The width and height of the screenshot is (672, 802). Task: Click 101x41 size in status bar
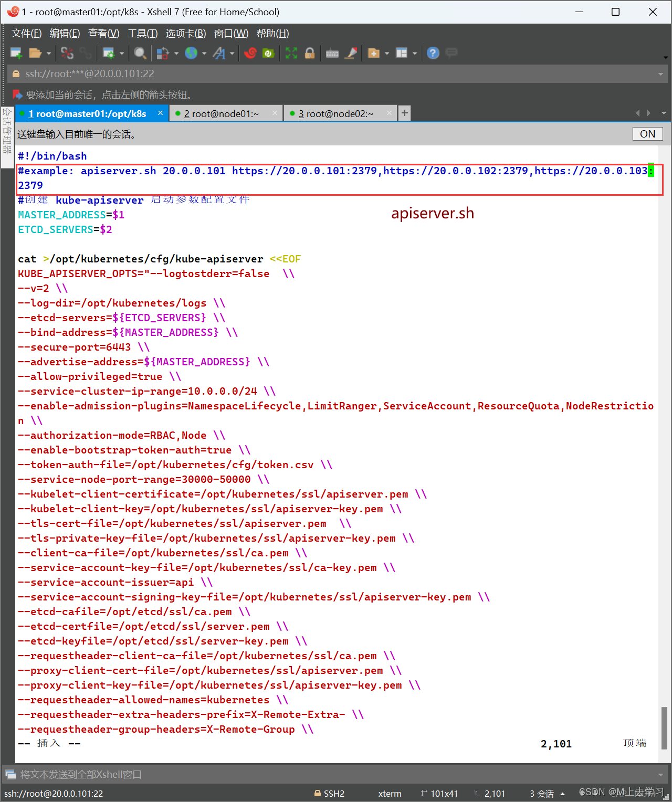pyautogui.click(x=439, y=794)
